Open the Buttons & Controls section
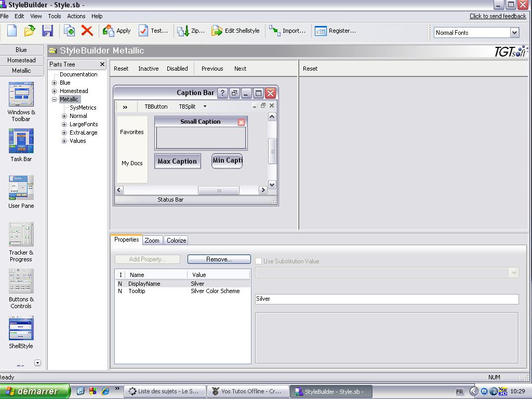This screenshot has height=399, width=532. pyautogui.click(x=21, y=282)
